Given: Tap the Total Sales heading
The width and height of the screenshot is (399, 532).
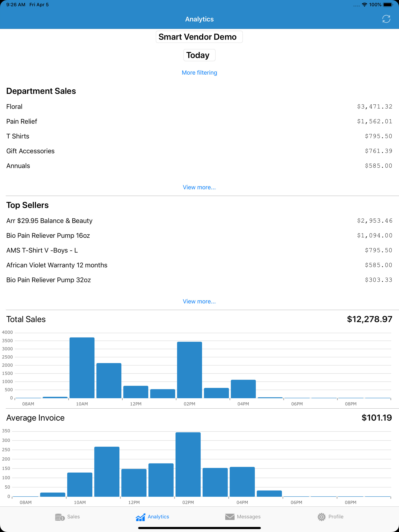Looking at the screenshot, I should point(26,319).
